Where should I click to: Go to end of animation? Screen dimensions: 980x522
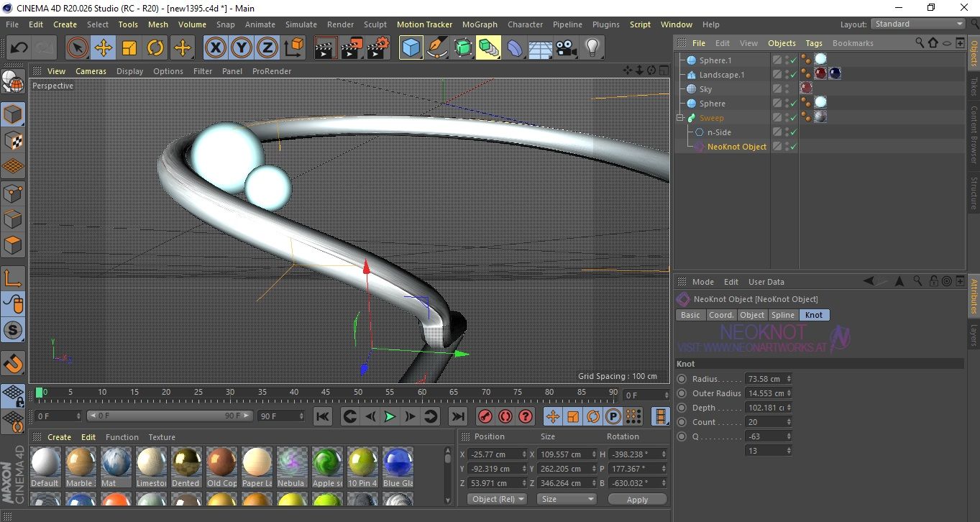457,416
